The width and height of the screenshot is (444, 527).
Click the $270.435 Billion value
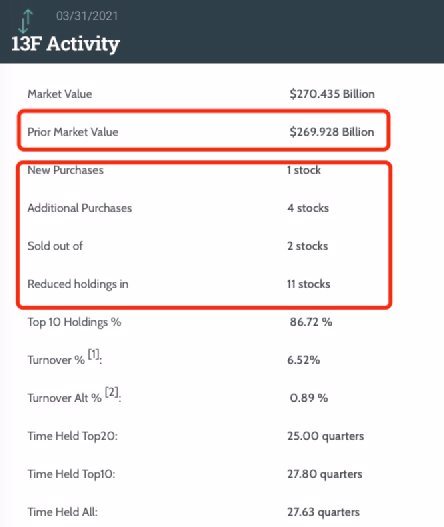[x=332, y=94]
